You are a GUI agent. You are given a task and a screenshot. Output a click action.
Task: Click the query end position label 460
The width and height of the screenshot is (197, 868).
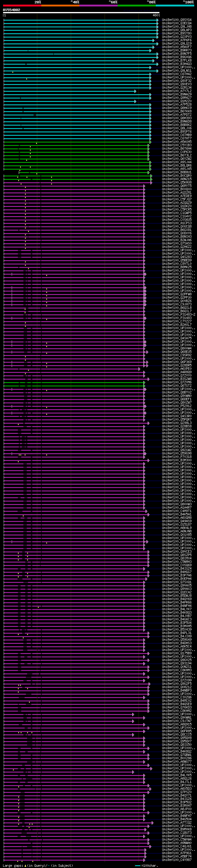(155, 15)
